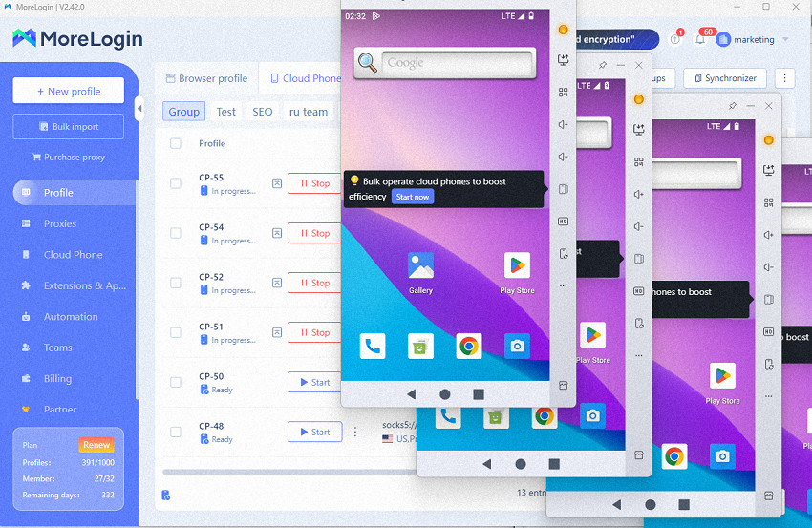
Task: Launch the Phone dialer on front phone
Action: pyautogui.click(x=373, y=346)
